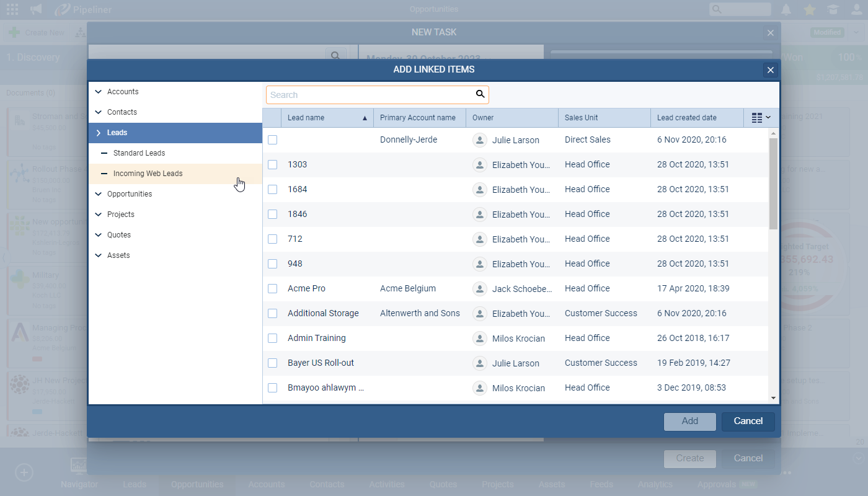Focus the Search input field

tap(370, 95)
